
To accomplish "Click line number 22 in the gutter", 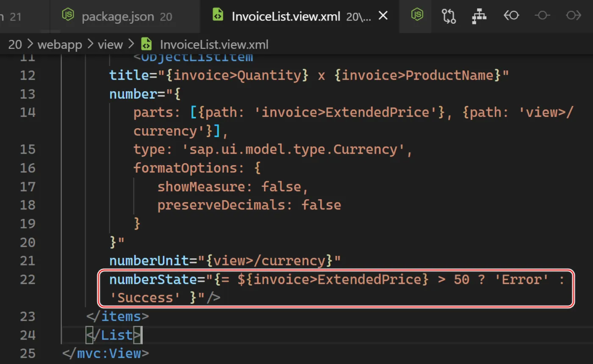I will [x=28, y=279].
